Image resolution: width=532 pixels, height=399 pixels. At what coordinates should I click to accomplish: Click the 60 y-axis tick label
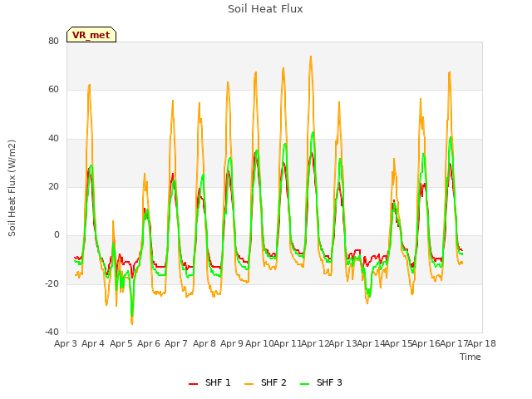[53, 90]
